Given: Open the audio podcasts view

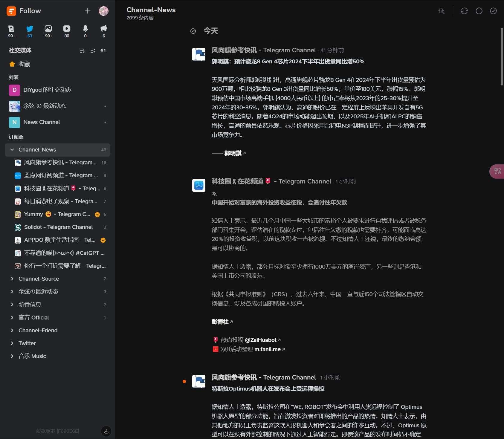Looking at the screenshot, I should coord(85,29).
